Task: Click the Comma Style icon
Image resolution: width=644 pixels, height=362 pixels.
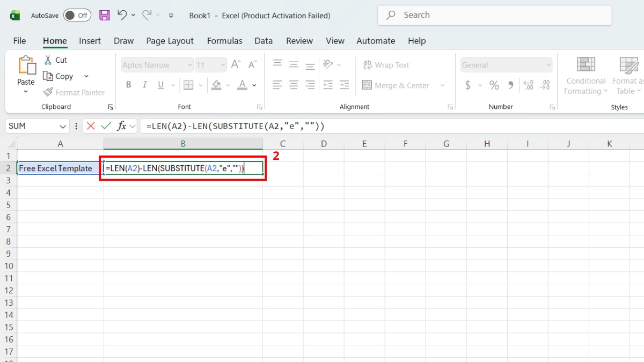Action: click(510, 85)
